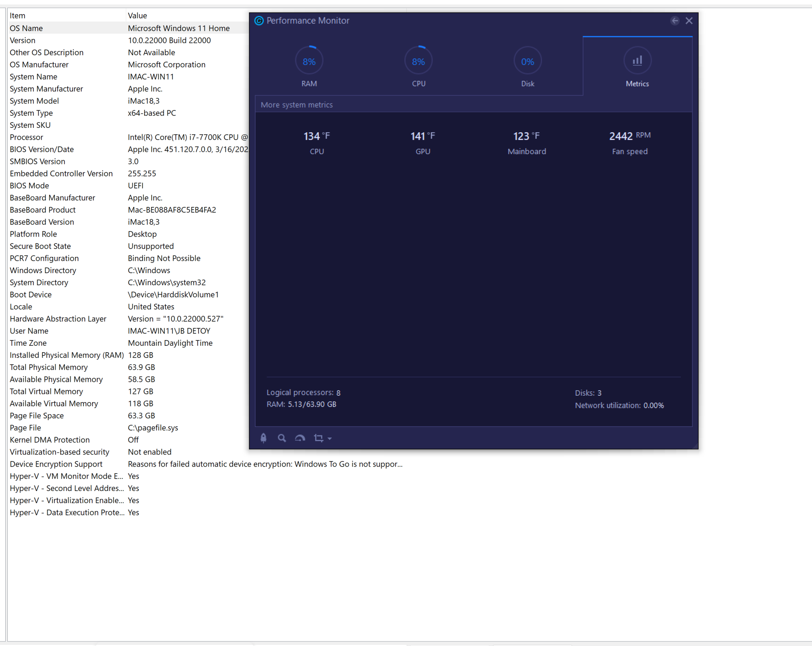The image size is (812, 646).
Task: Open the screenshot tool dropdown arrow
Action: coord(330,439)
